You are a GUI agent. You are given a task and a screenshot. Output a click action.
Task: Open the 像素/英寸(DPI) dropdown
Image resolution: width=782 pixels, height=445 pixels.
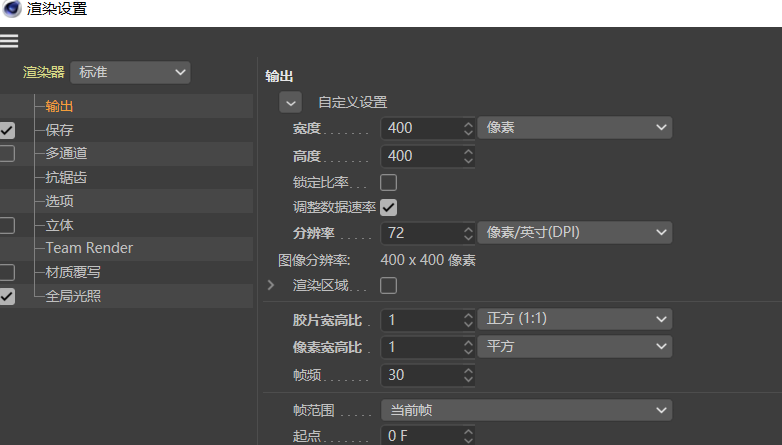574,233
